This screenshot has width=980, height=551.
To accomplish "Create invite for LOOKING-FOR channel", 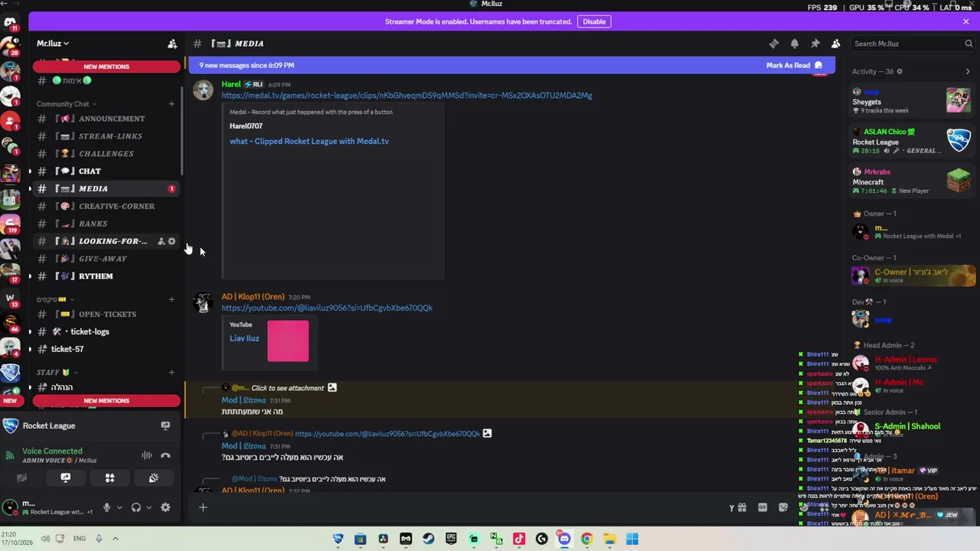I will coord(161,241).
